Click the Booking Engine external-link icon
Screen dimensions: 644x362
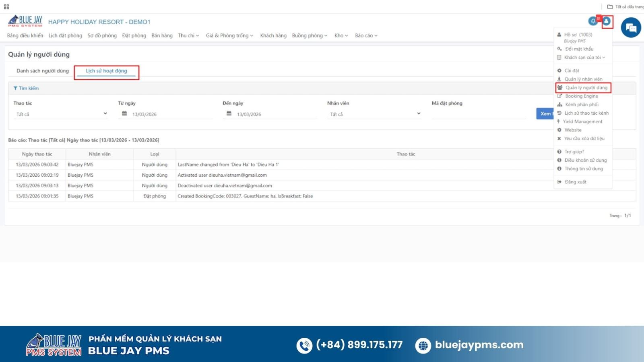tap(559, 96)
